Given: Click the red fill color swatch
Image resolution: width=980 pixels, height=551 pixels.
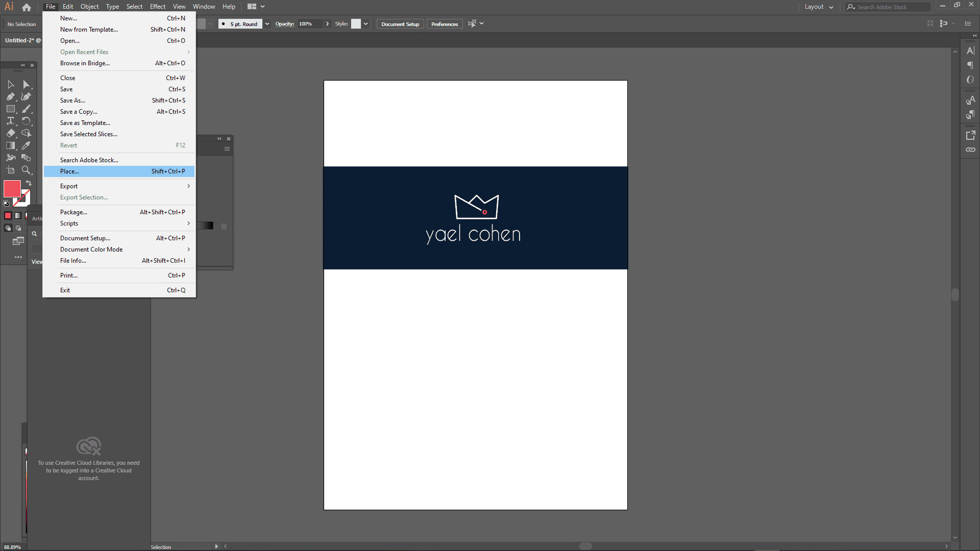Looking at the screenshot, I should coord(12,188).
